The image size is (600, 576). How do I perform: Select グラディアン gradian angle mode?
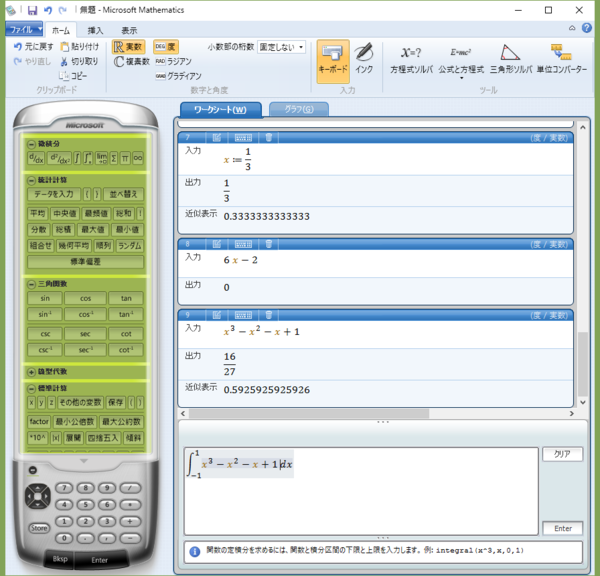[178, 76]
